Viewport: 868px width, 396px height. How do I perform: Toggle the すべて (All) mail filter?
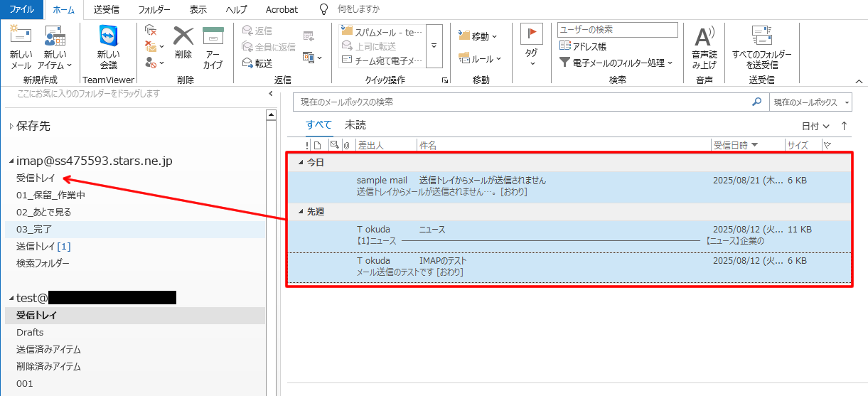click(318, 125)
